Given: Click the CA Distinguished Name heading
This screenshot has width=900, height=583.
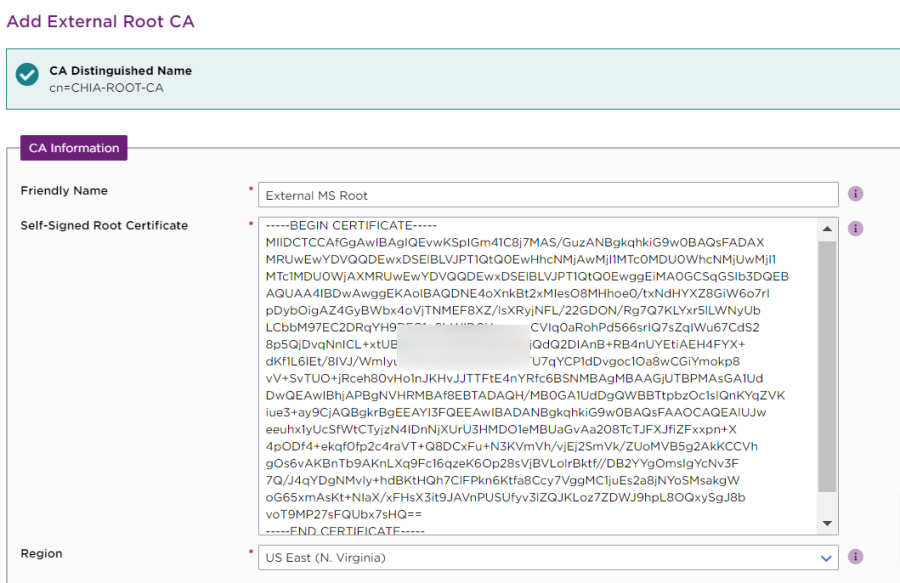Looking at the screenshot, I should pyautogui.click(x=120, y=71).
